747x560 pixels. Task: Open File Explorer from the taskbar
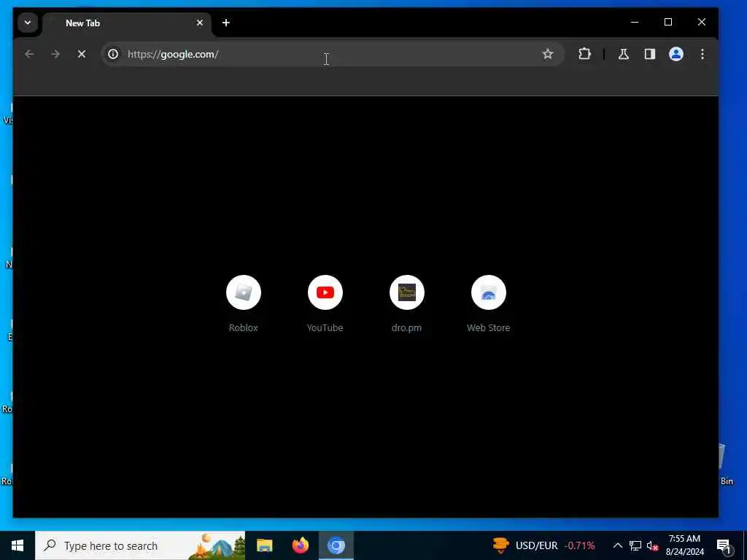pos(264,545)
